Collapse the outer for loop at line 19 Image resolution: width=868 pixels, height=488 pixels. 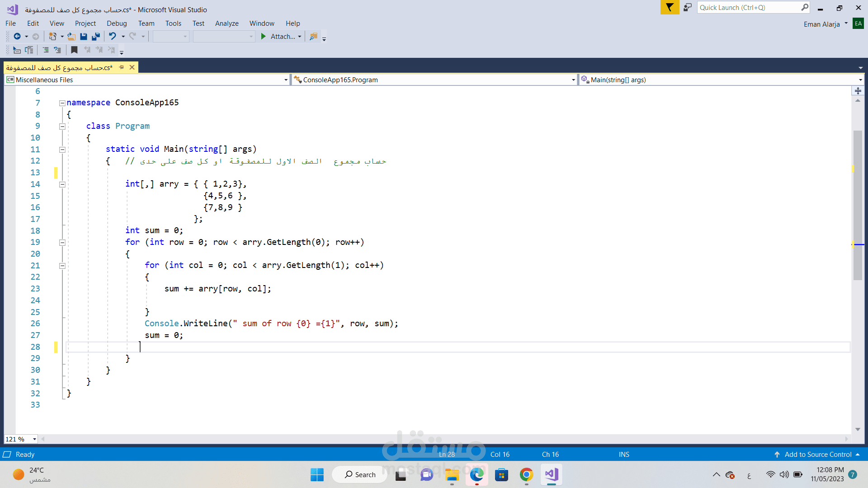coord(62,243)
